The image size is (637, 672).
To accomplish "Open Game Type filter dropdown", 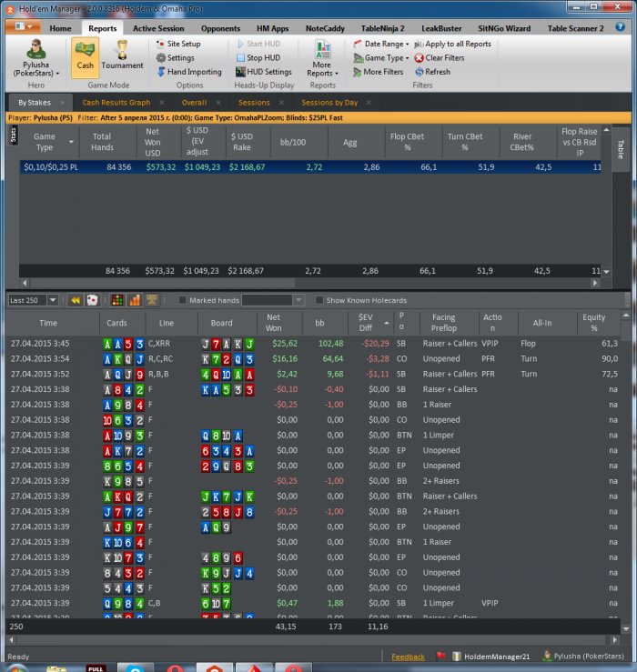I will 380,58.
